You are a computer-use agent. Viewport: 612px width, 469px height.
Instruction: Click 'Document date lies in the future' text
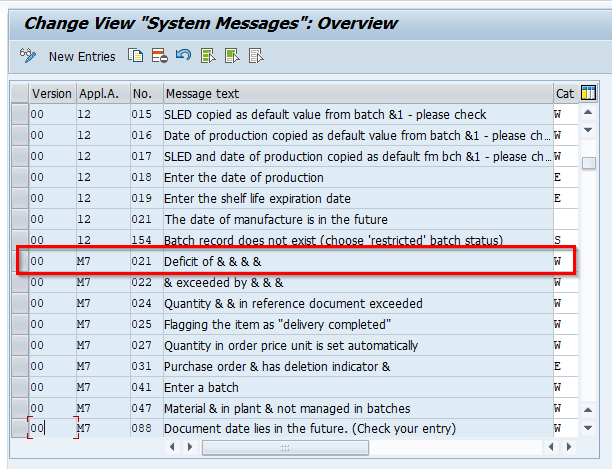pyautogui.click(x=310, y=428)
